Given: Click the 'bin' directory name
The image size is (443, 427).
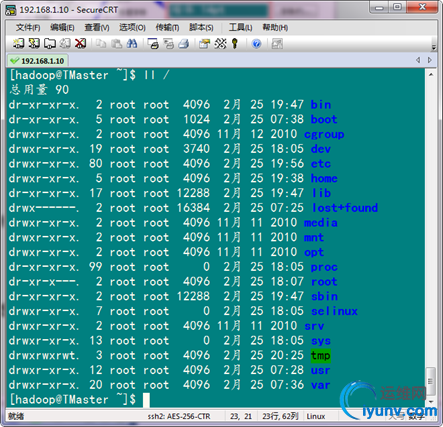Looking at the screenshot, I should click(x=321, y=105).
